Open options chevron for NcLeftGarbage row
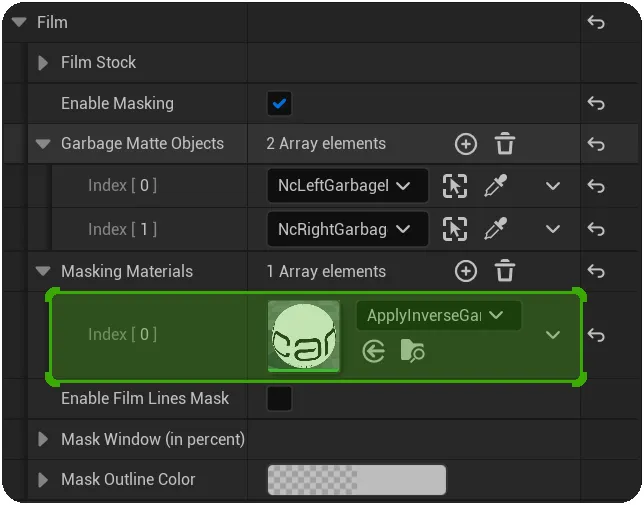The width and height of the screenshot is (644, 505). (553, 186)
